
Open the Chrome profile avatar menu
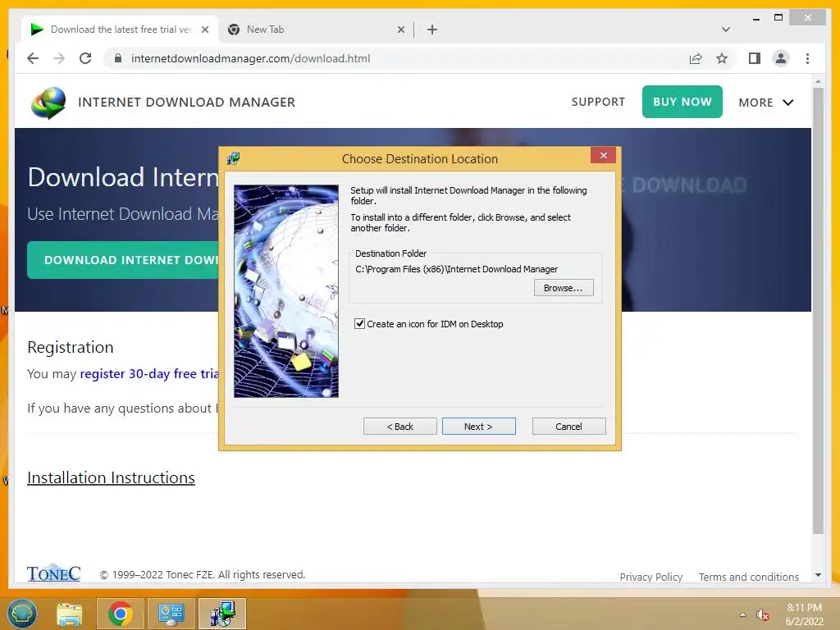[x=781, y=58]
